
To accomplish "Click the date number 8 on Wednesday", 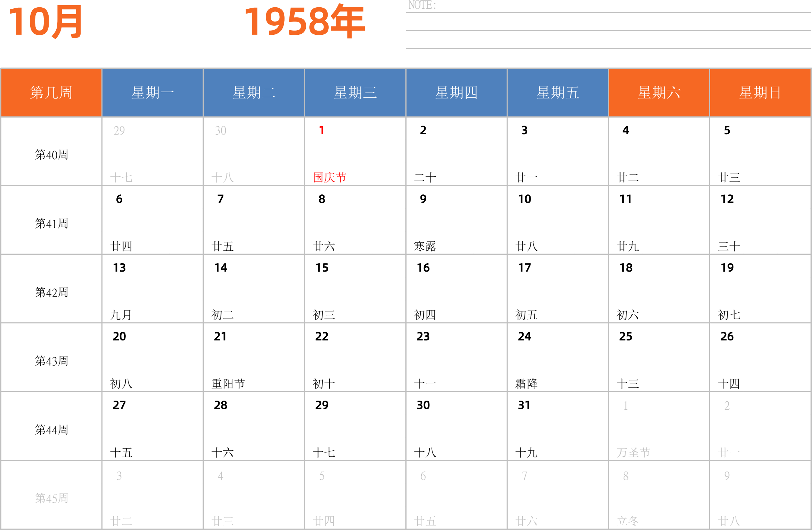I will (x=322, y=199).
